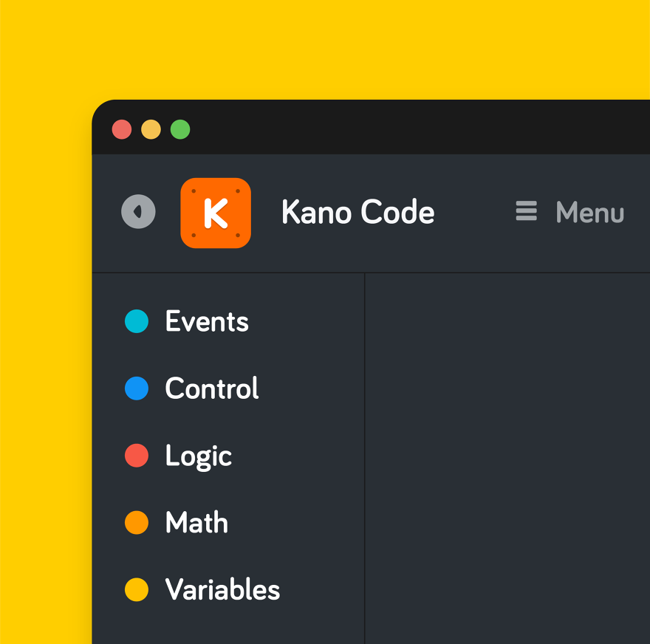Viewport: 650px width, 644px height.
Task: Maximize window using green button
Action: pyautogui.click(x=180, y=130)
